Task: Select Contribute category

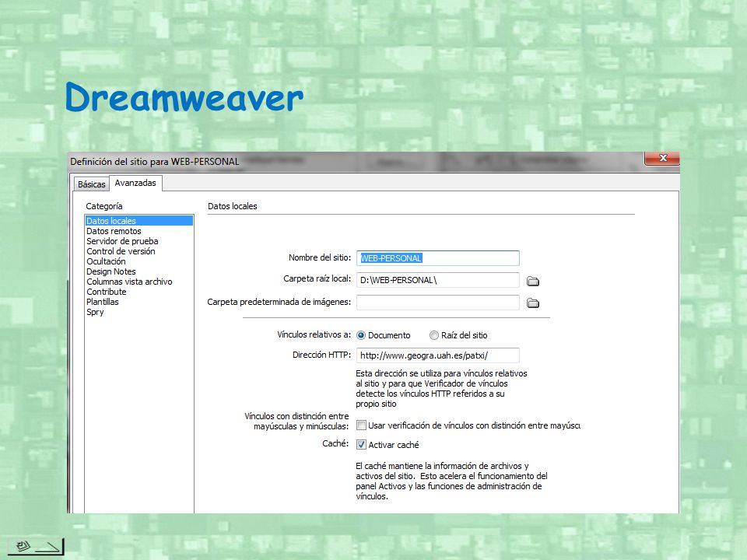Action: [139, 292]
